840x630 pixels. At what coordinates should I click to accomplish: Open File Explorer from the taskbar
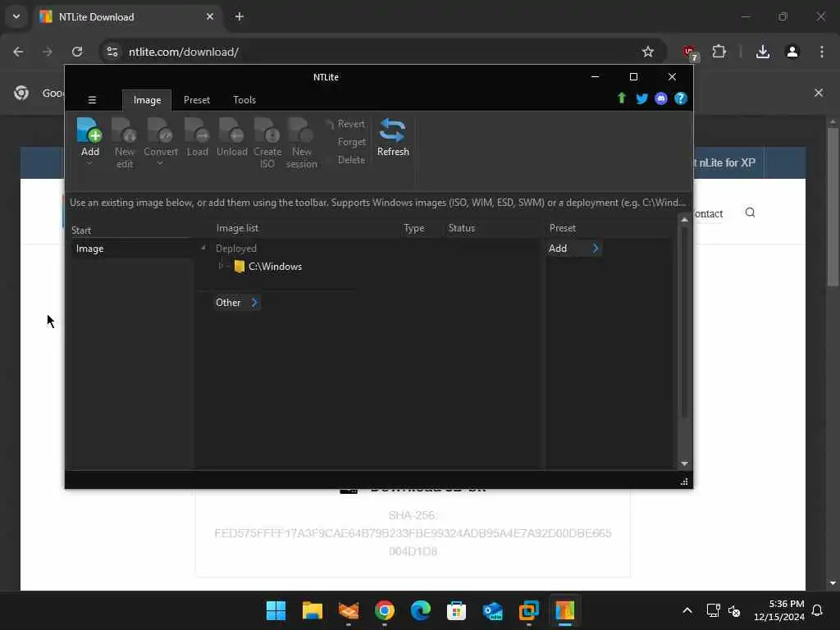[312, 610]
